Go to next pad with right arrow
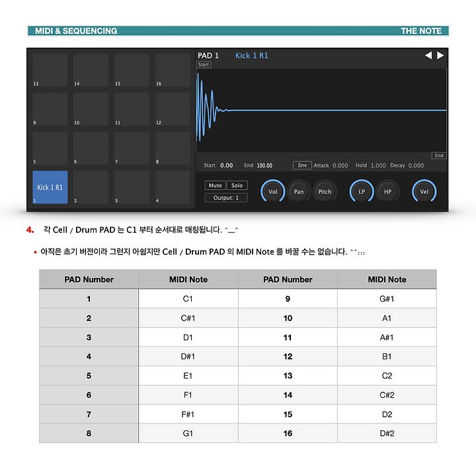The image size is (476, 450). tap(440, 56)
